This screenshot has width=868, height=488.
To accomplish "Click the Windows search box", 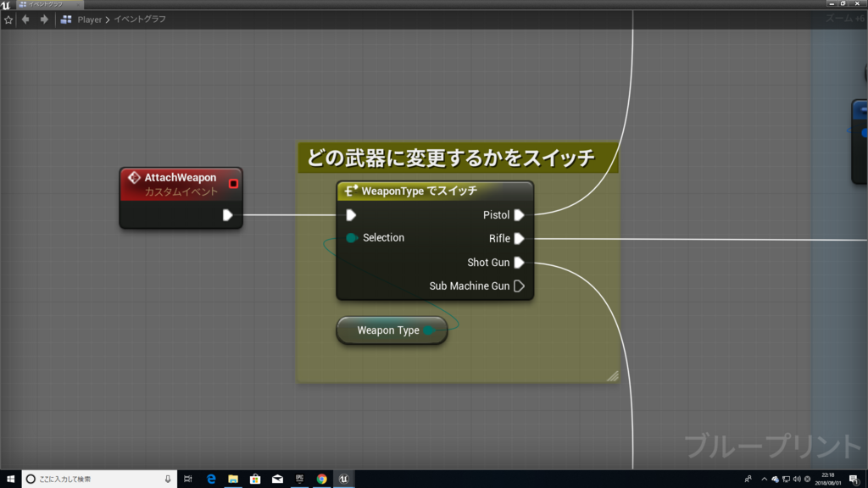I will click(x=93, y=479).
